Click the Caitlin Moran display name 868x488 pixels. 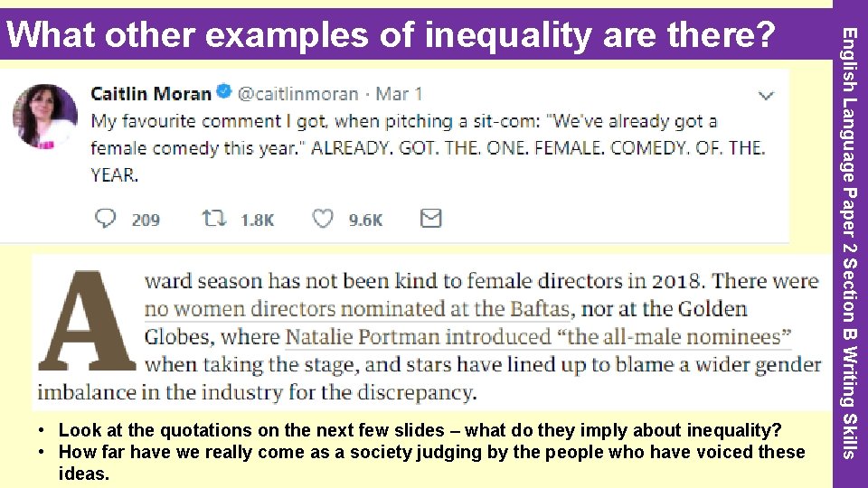pos(151,93)
